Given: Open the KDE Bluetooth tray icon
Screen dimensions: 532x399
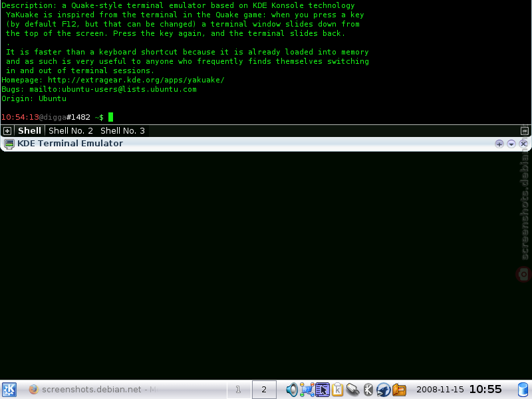Looking at the screenshot, I should coord(368,390).
